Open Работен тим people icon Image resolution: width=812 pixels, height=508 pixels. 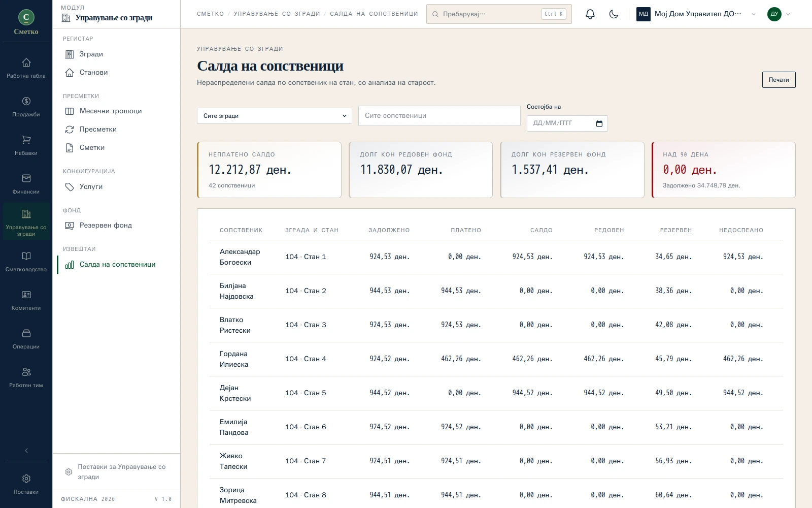pos(26,372)
